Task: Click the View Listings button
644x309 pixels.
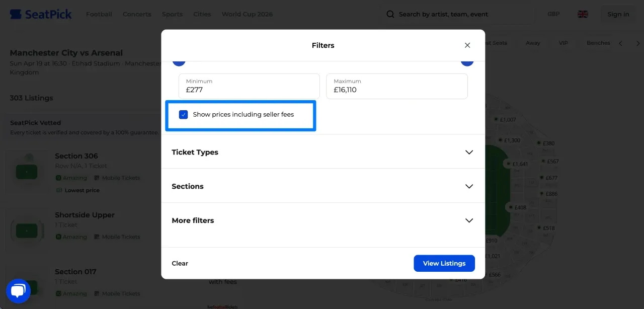Action: click(444, 263)
